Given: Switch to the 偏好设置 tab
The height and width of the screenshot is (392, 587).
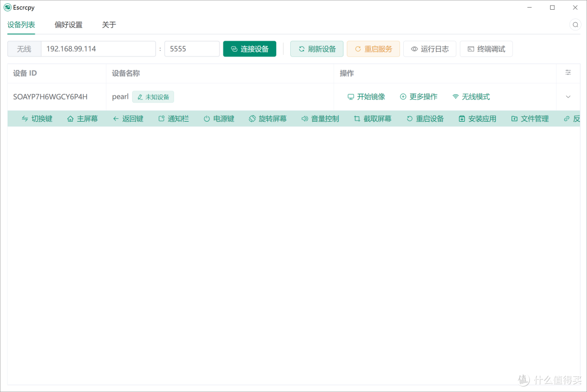Looking at the screenshot, I should [68, 24].
